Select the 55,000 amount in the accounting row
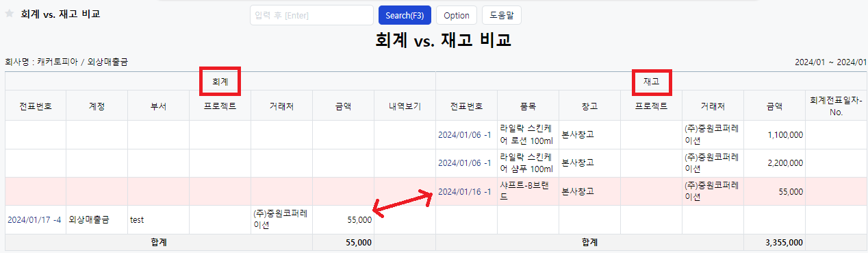The image size is (868, 253). pos(343,220)
